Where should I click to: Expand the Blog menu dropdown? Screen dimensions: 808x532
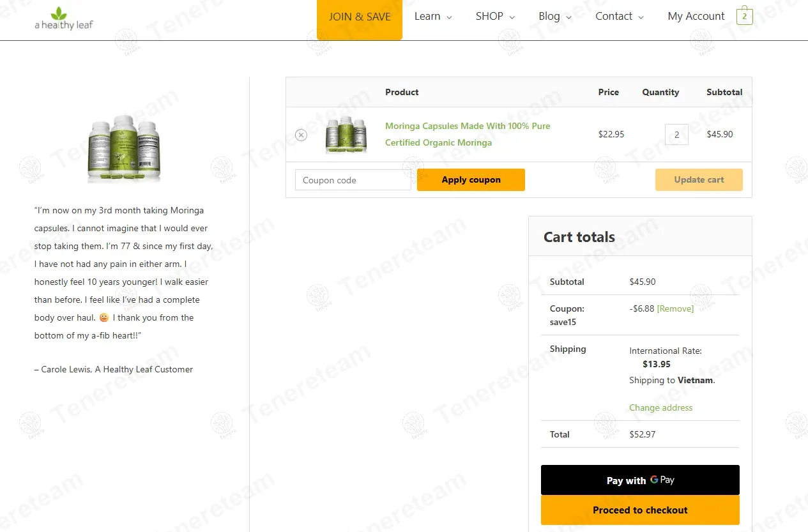coord(554,17)
